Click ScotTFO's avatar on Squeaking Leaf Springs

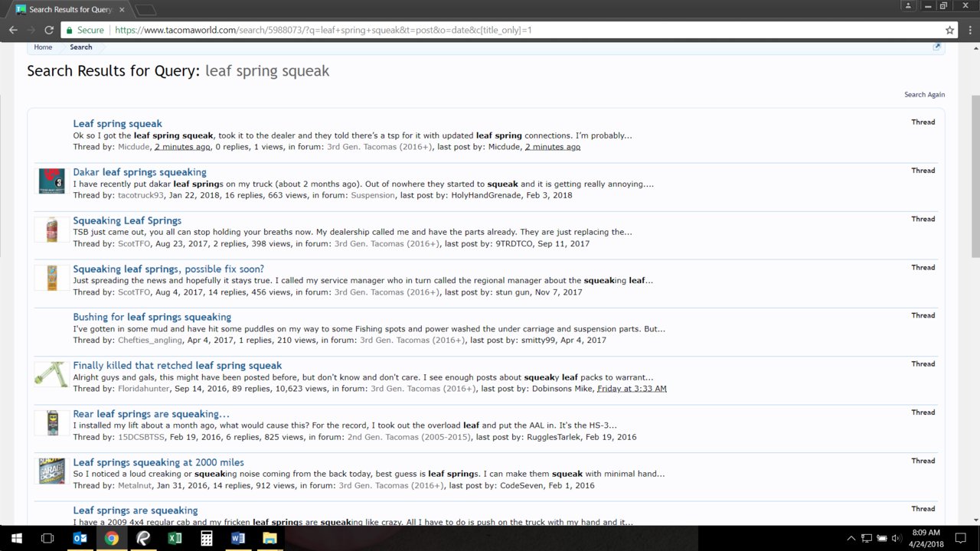pyautogui.click(x=52, y=230)
